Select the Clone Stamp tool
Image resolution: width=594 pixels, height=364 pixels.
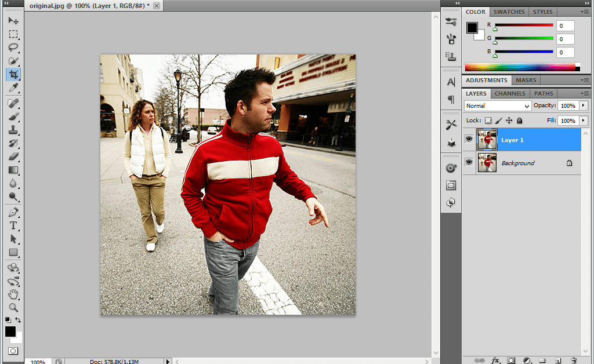click(13, 130)
